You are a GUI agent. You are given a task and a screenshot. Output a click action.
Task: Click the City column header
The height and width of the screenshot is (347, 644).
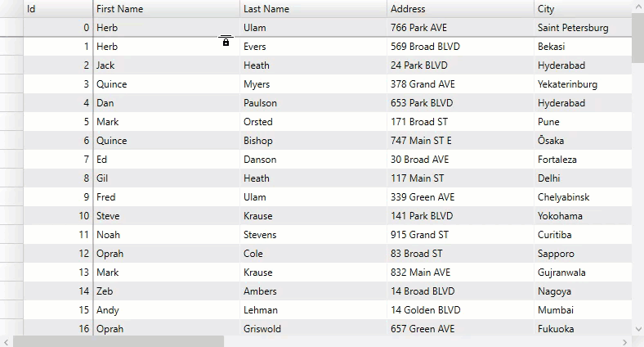[582, 9]
